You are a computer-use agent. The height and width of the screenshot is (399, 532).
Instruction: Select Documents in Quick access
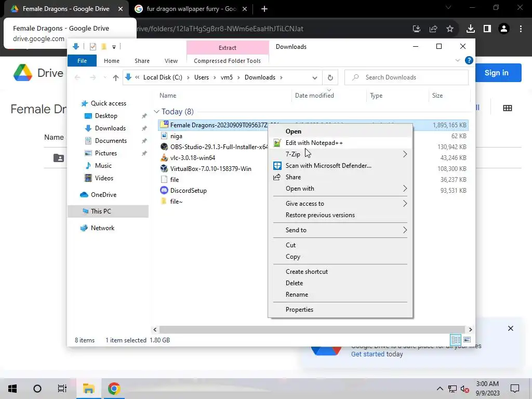tap(111, 140)
